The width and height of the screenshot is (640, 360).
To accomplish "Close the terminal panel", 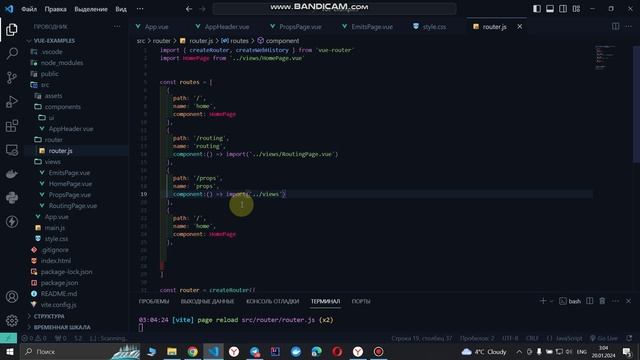I will coord(628,301).
